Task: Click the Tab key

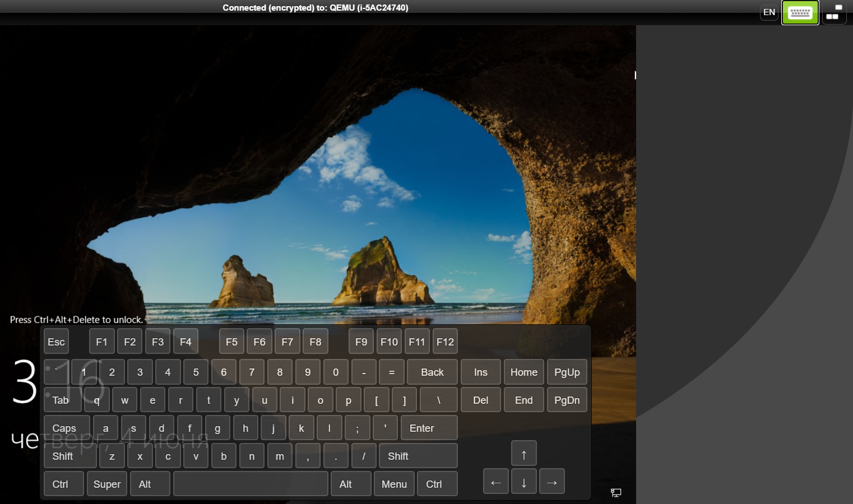Action: pyautogui.click(x=62, y=400)
